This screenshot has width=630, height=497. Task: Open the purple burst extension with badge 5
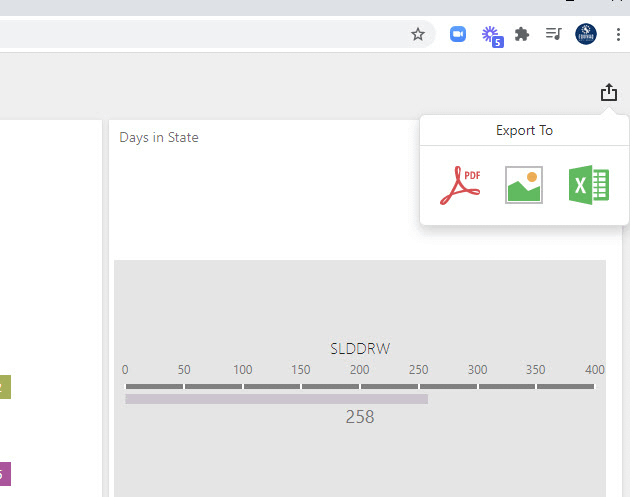(x=492, y=36)
